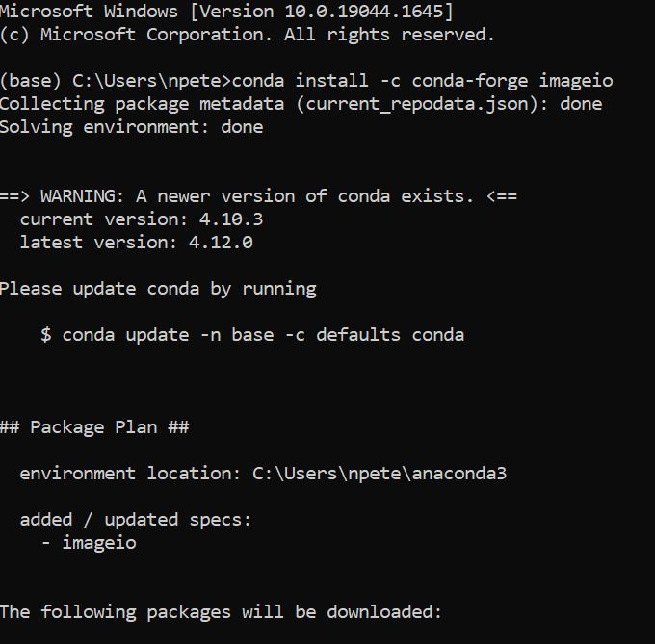The width and height of the screenshot is (655, 644).
Task: Click the "Solving environment: done" line
Action: 131,126
